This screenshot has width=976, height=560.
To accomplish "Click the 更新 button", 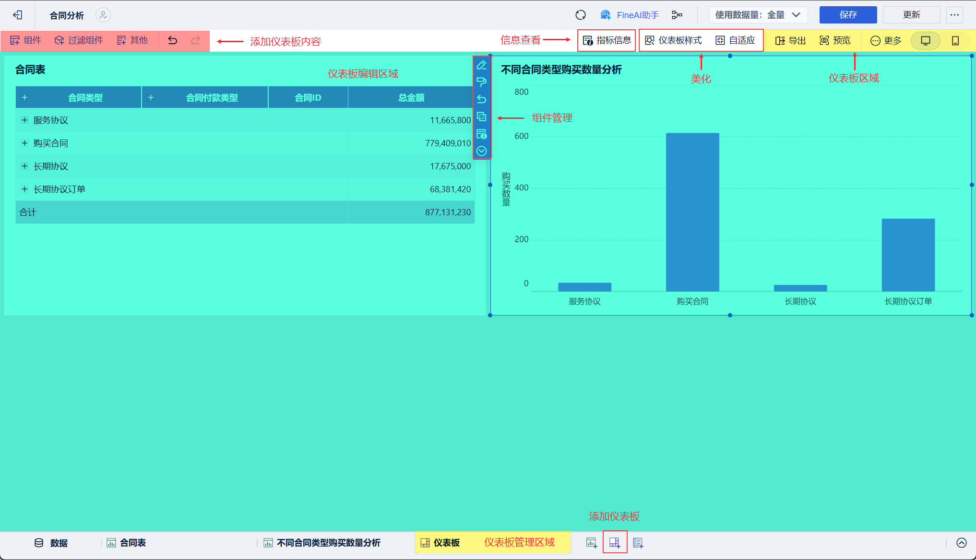I will coord(911,15).
